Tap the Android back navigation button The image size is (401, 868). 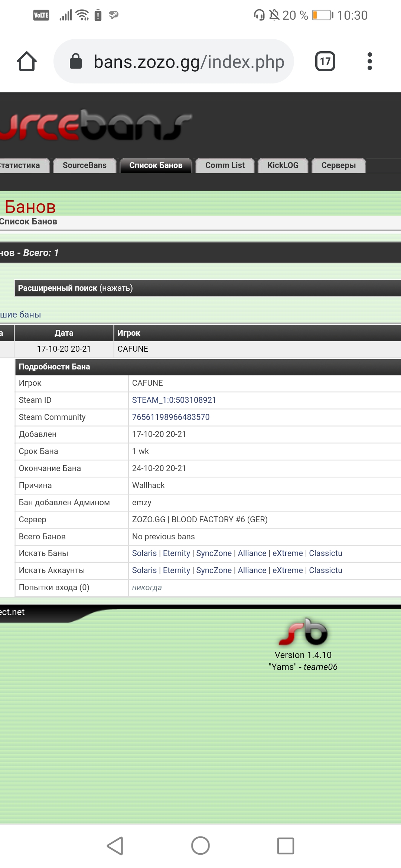coord(115,846)
